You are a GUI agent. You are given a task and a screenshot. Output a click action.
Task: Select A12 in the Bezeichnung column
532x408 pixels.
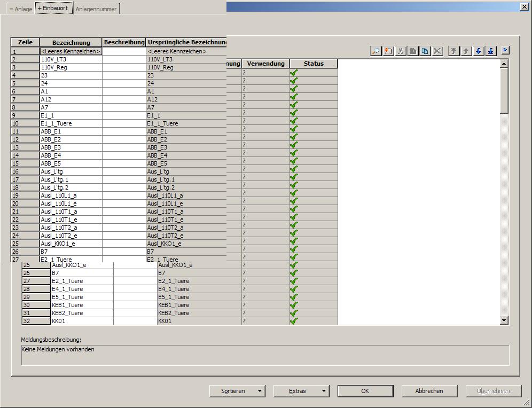[71, 99]
